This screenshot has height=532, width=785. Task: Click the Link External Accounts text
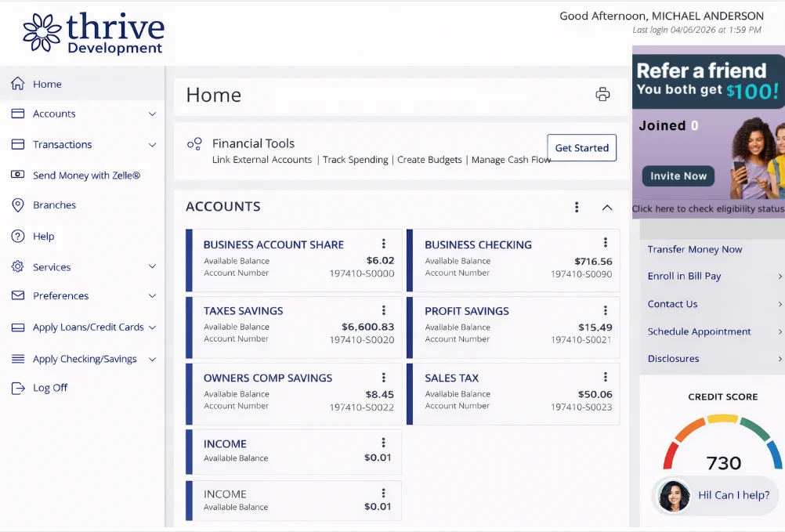[x=262, y=160]
